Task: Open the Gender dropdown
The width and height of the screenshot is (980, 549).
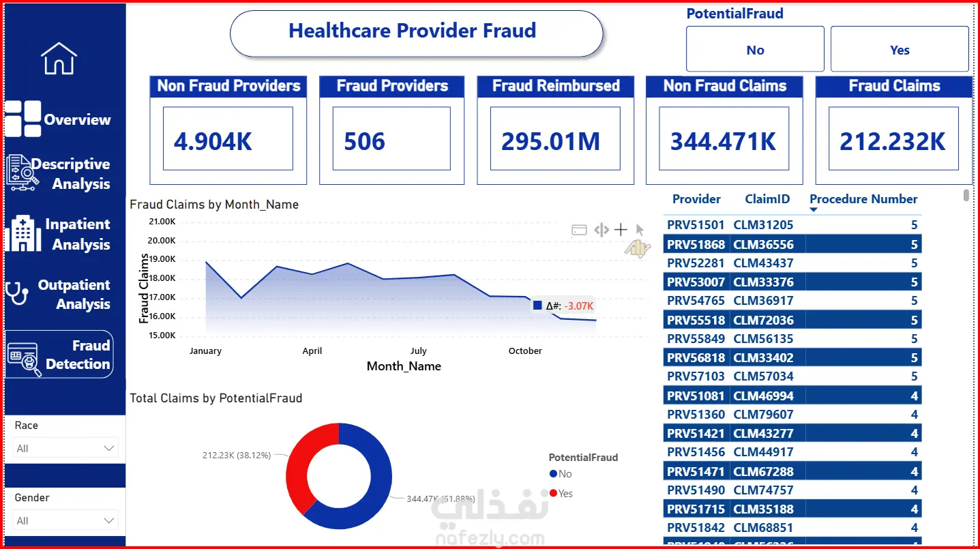Action: click(x=67, y=520)
